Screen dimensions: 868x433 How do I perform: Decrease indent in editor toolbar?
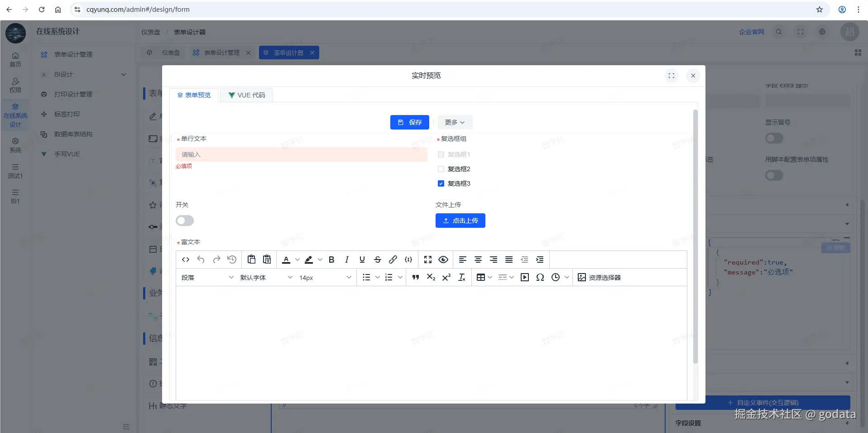click(x=524, y=260)
